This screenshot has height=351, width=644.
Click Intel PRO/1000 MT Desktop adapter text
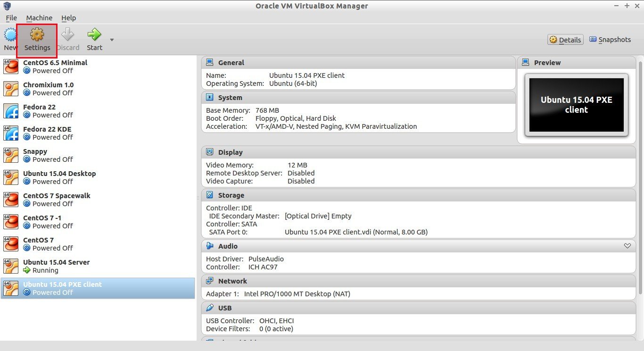[x=297, y=294]
